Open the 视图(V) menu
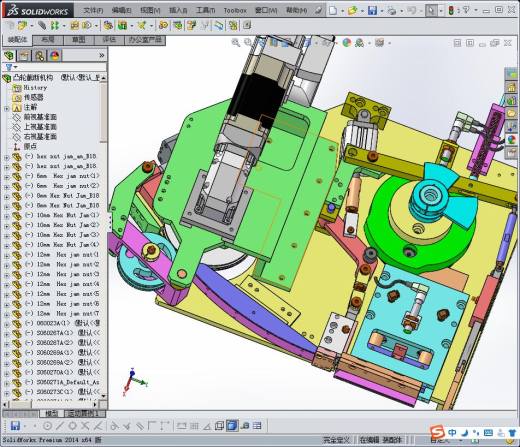This screenshot has height=447, width=520. [x=150, y=10]
